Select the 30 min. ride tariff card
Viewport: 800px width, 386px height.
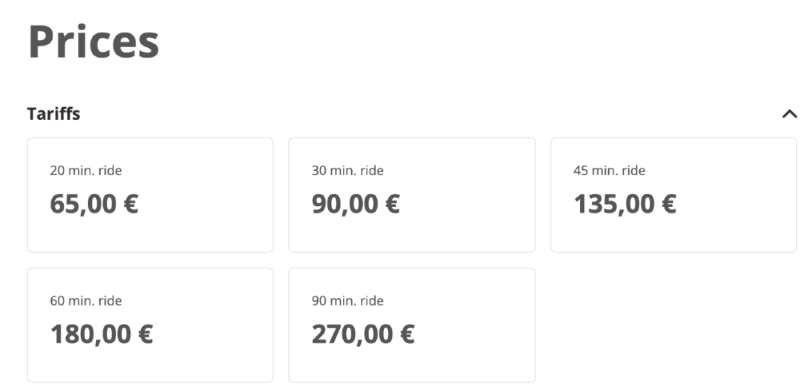tap(412, 195)
